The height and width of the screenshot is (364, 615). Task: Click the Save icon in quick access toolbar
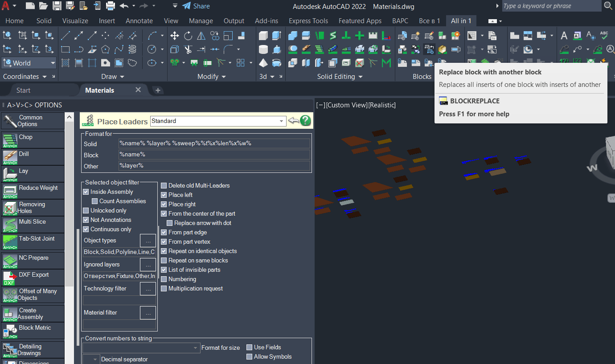tap(57, 6)
